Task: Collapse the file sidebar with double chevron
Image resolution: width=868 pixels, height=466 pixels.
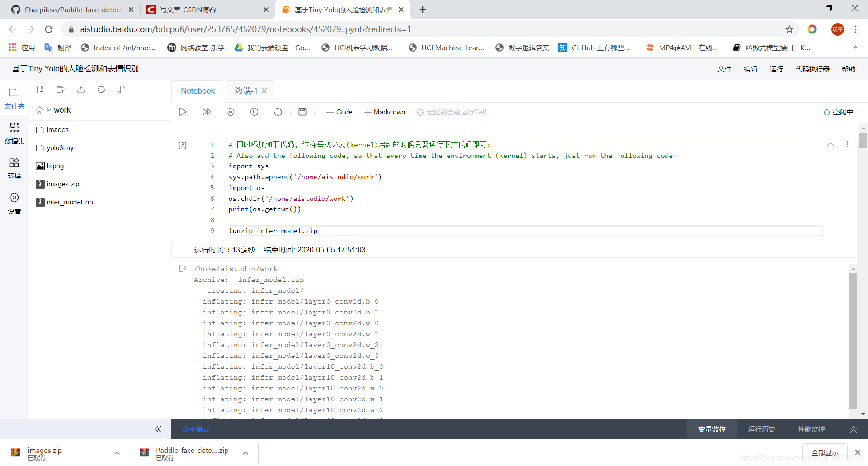Action: point(158,429)
